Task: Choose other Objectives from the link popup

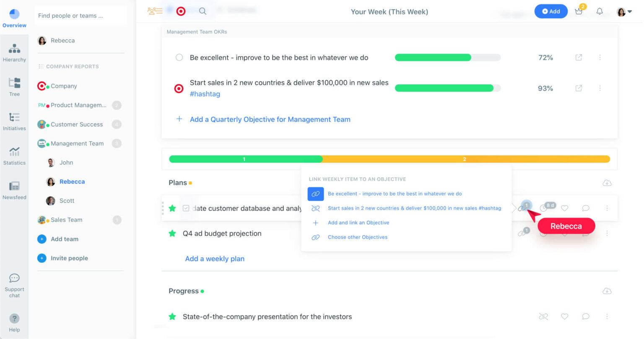Action: click(357, 237)
